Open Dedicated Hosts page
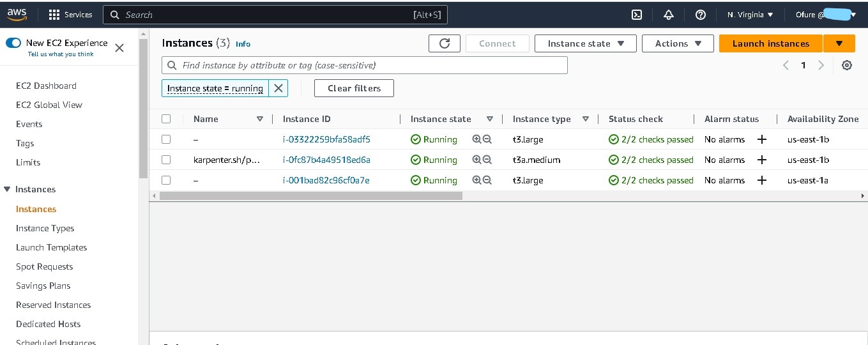This screenshot has width=868, height=345. [x=48, y=324]
